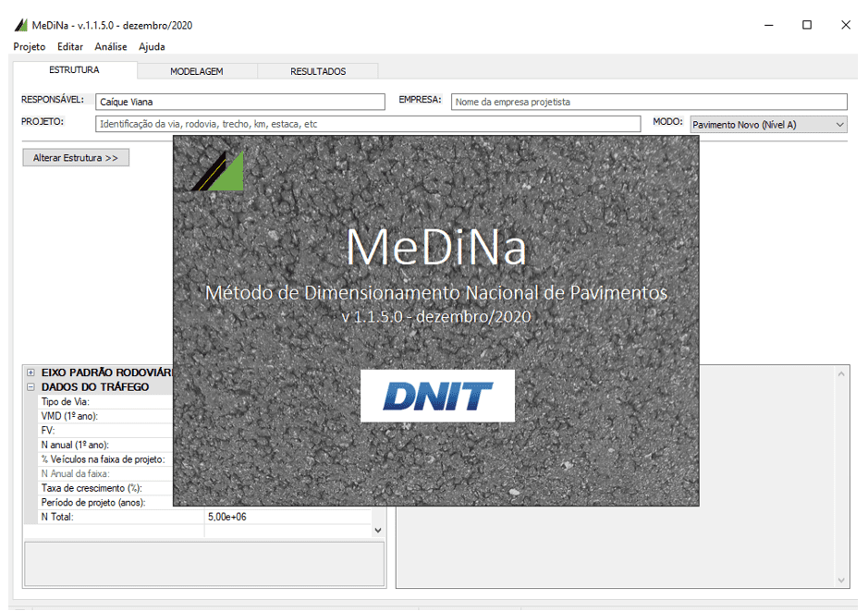Click the DNIT logo on the splash screen
Viewport: 868px width, 611px height.
[x=437, y=396]
